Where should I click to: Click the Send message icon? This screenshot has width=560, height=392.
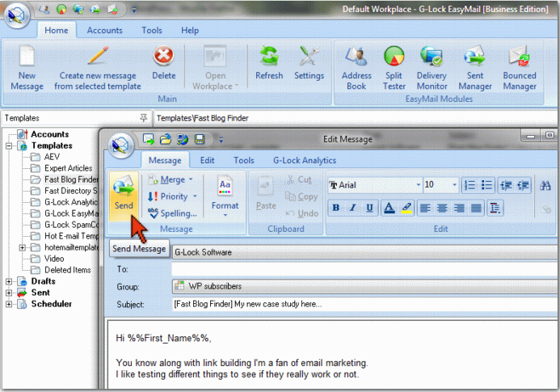tap(124, 194)
